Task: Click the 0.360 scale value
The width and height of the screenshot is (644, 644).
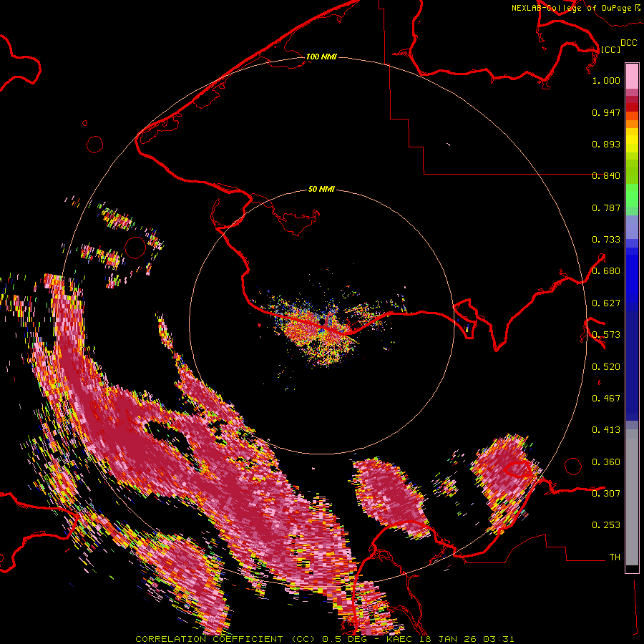Action: [x=606, y=462]
